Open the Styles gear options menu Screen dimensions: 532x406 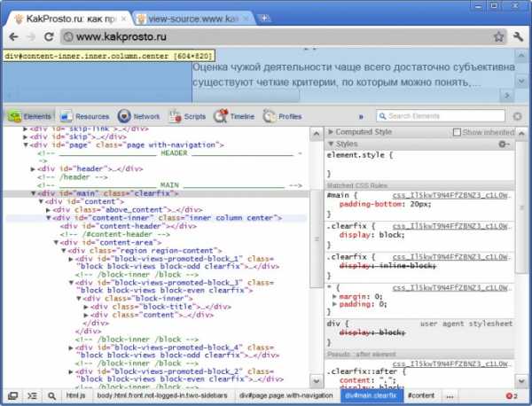pos(504,144)
